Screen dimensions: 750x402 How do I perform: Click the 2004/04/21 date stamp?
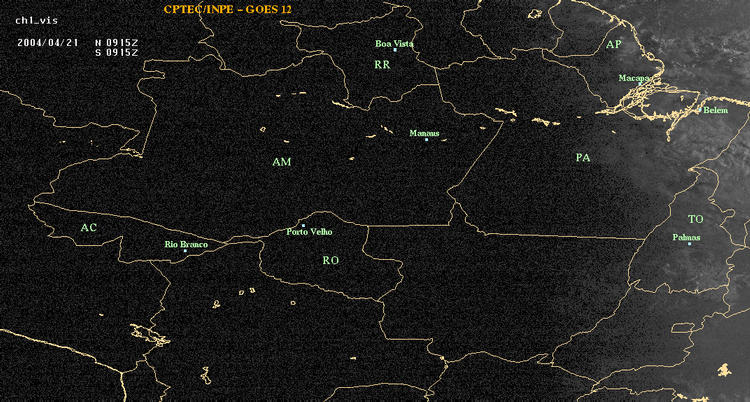48,42
